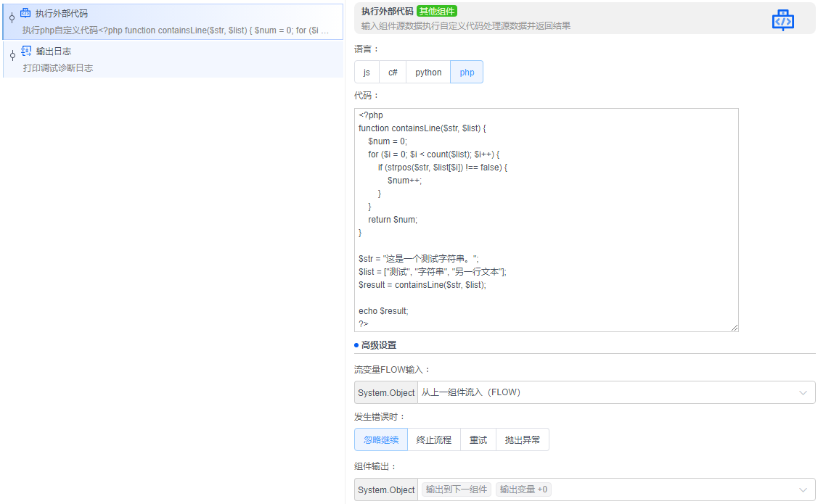Open the code editor icon at top right
The width and height of the screenshot is (818, 504).
[x=782, y=20]
